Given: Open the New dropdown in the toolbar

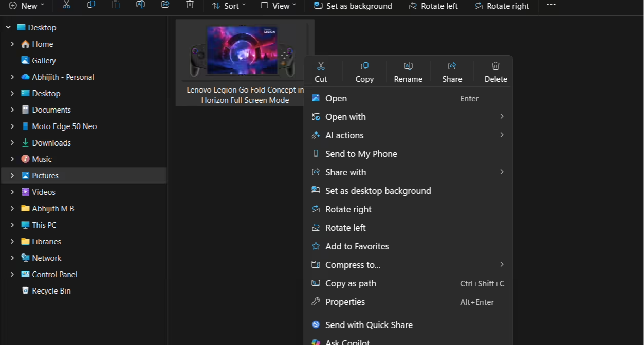Looking at the screenshot, I should pyautogui.click(x=27, y=6).
